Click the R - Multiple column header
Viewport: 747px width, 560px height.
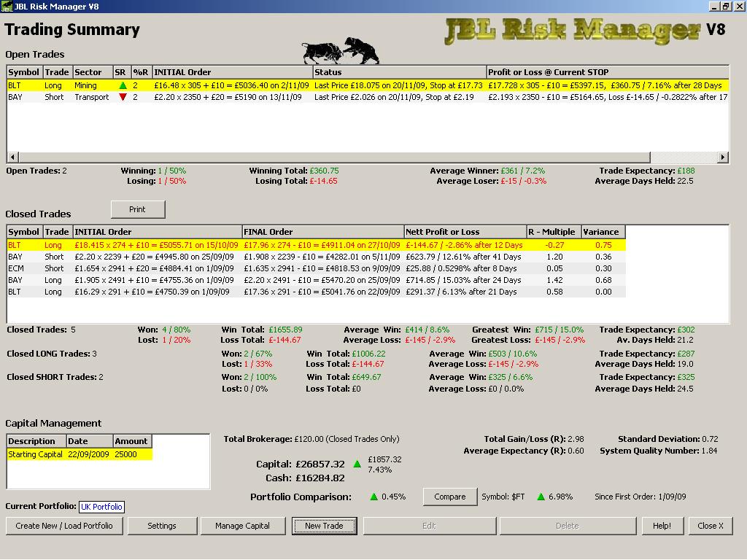click(554, 232)
